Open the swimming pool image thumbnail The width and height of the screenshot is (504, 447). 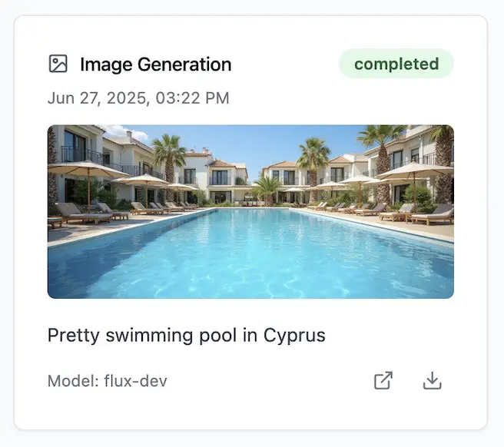click(250, 211)
